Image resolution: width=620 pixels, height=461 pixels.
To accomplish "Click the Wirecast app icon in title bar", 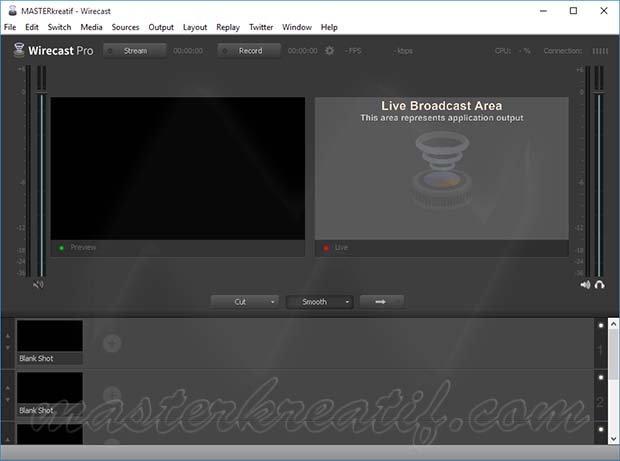I will [13, 11].
